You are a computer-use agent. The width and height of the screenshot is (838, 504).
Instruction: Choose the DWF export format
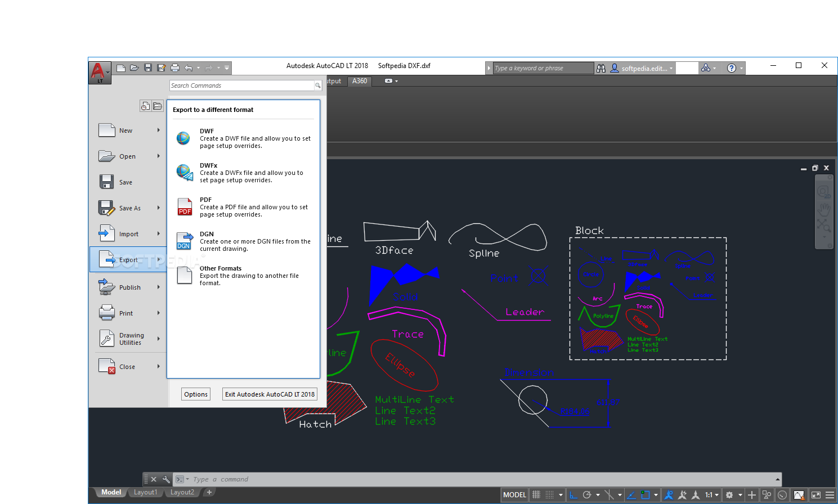[244, 138]
